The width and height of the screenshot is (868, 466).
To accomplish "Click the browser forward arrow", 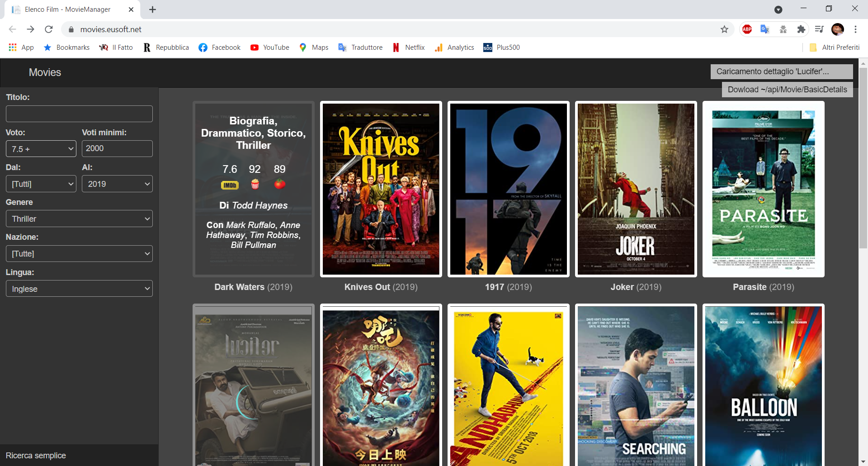I will (x=30, y=29).
